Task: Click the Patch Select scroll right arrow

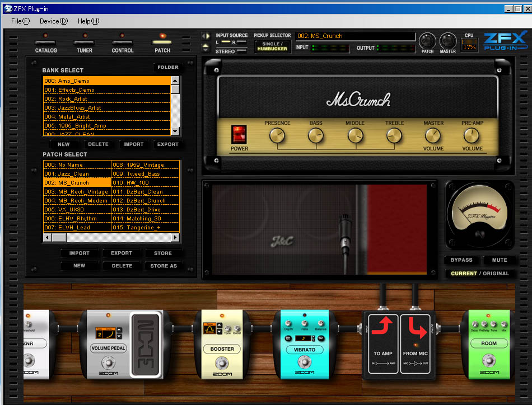Action: point(175,238)
